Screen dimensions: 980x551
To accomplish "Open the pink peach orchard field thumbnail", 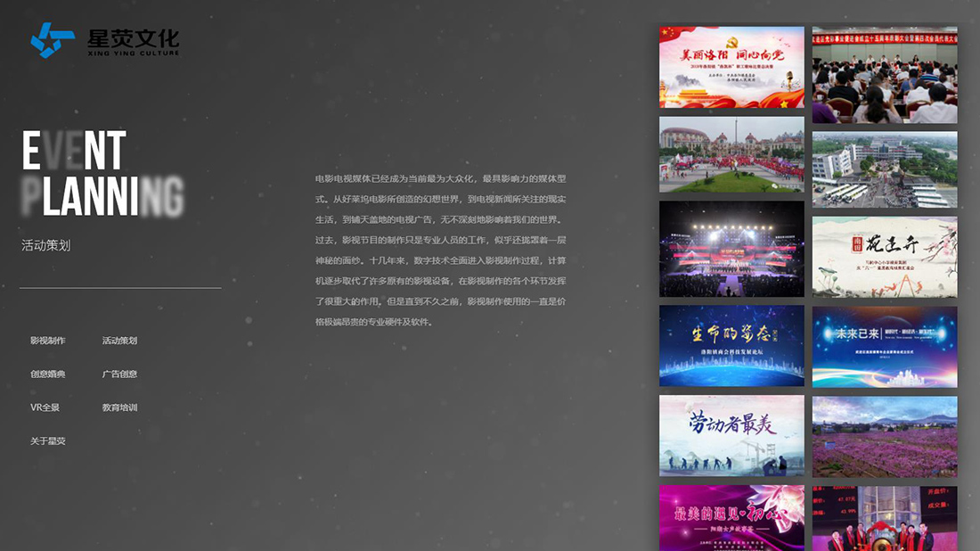I will [x=884, y=437].
